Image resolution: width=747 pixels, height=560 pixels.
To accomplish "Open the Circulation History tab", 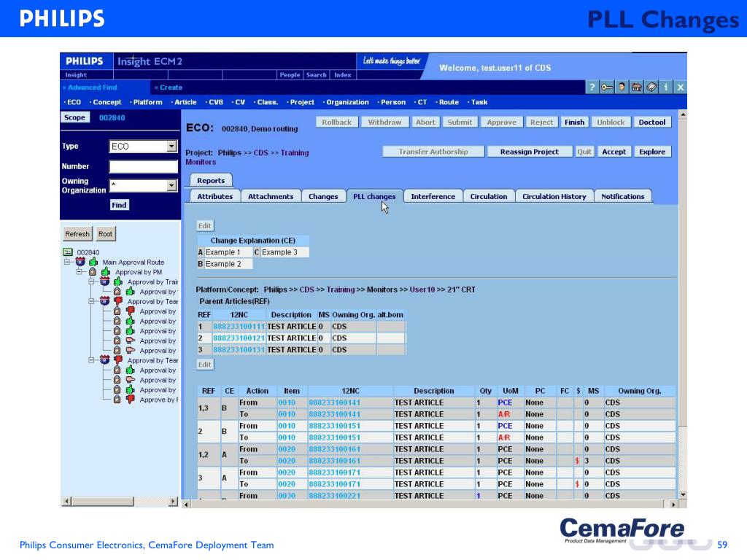I will tap(554, 196).
